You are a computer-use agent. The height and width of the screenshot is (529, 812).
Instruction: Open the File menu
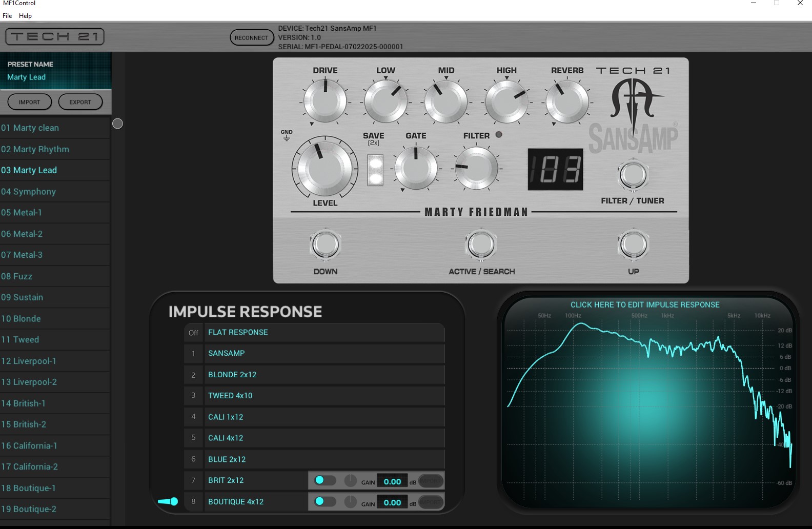click(x=7, y=16)
